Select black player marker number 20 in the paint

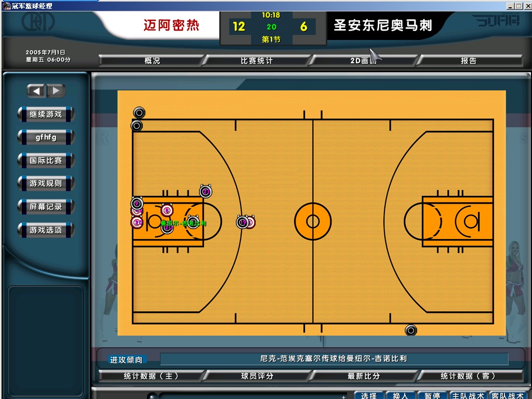point(168,228)
